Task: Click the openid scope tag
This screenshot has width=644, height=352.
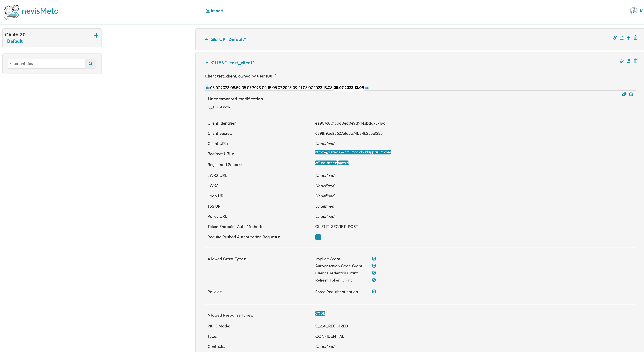Action: tap(343, 163)
